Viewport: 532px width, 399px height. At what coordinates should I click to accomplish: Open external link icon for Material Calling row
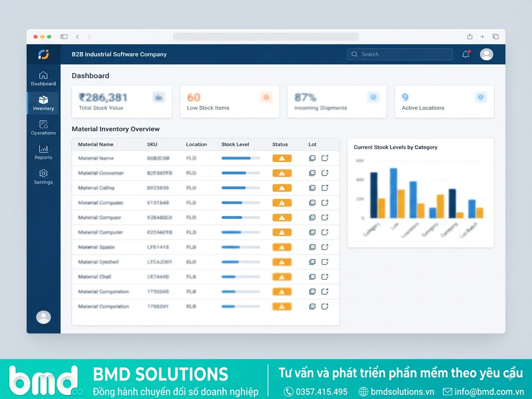pyautogui.click(x=325, y=188)
